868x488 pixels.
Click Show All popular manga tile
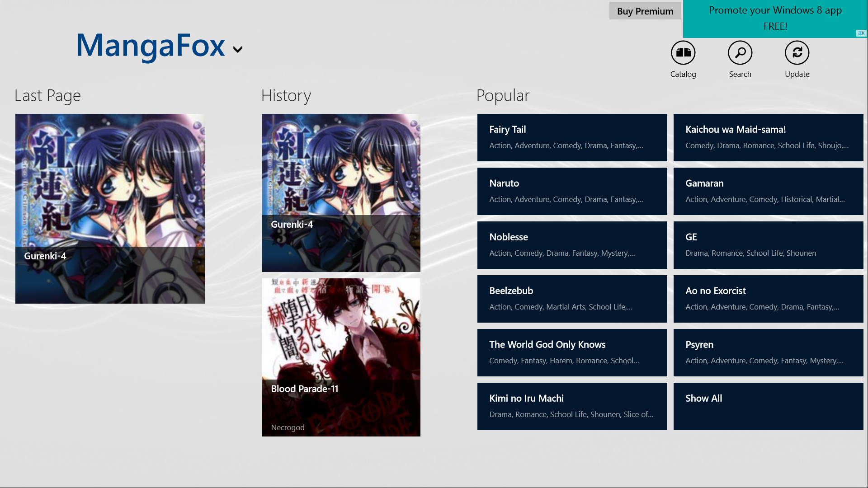click(x=768, y=406)
